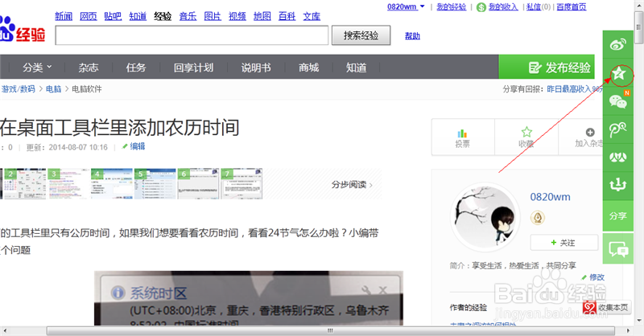Click the 修改 profile edit link
This screenshot has width=644, height=336.
coord(597,277)
